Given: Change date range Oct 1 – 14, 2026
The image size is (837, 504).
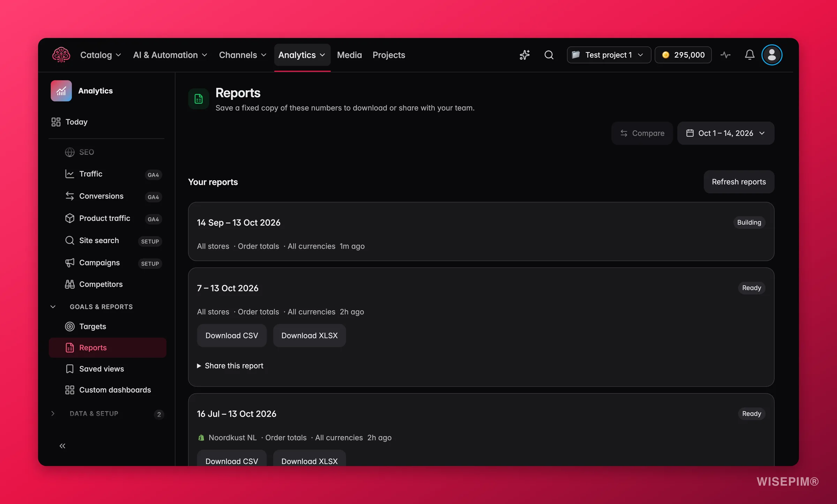Looking at the screenshot, I should 726,133.
